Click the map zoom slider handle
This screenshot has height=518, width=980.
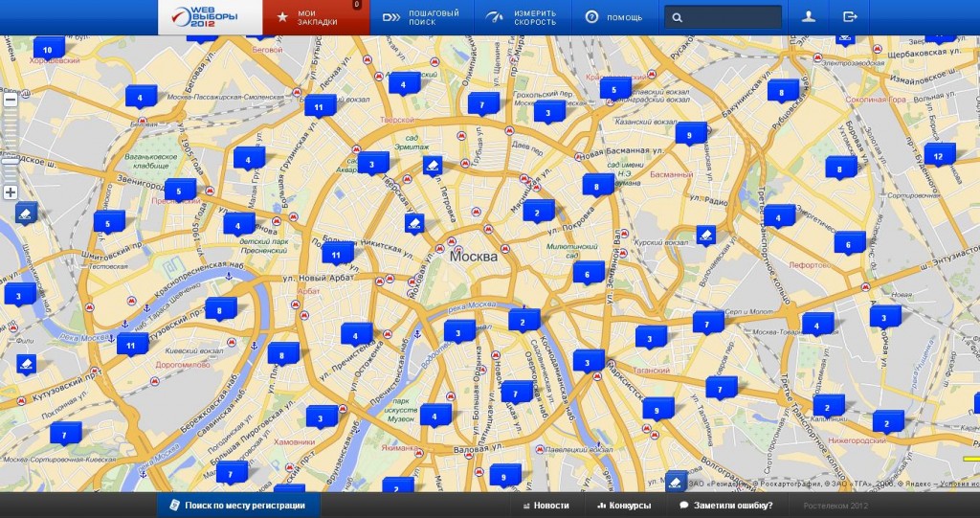coord(11,160)
